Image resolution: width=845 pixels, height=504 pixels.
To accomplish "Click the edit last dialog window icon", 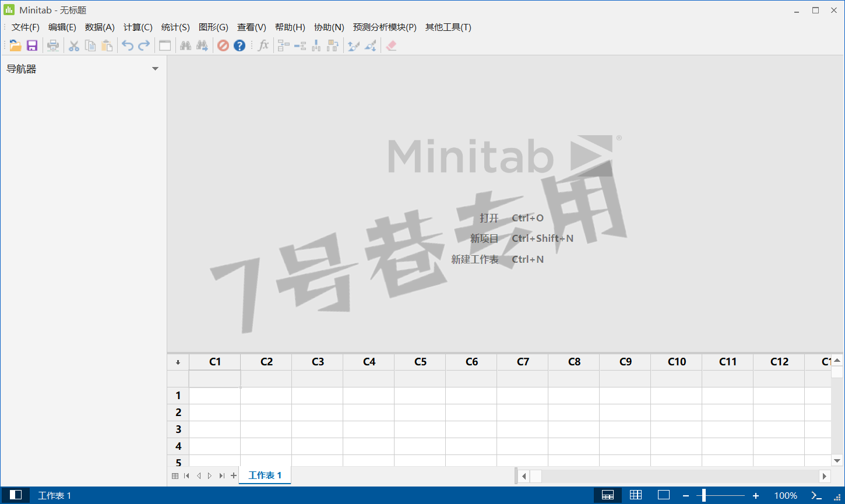I will click(165, 45).
